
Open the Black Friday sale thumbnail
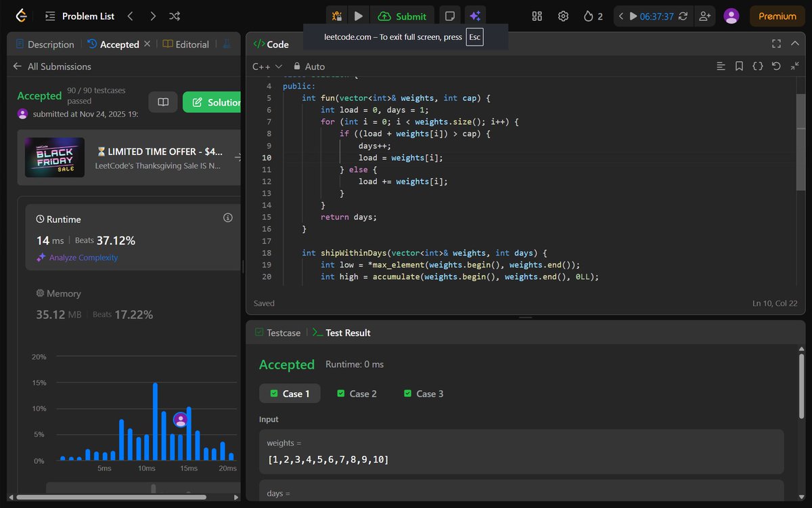coord(55,157)
